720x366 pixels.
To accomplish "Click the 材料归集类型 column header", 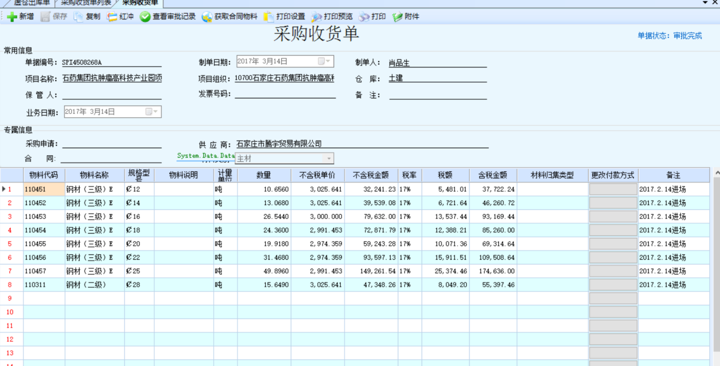I will [552, 175].
